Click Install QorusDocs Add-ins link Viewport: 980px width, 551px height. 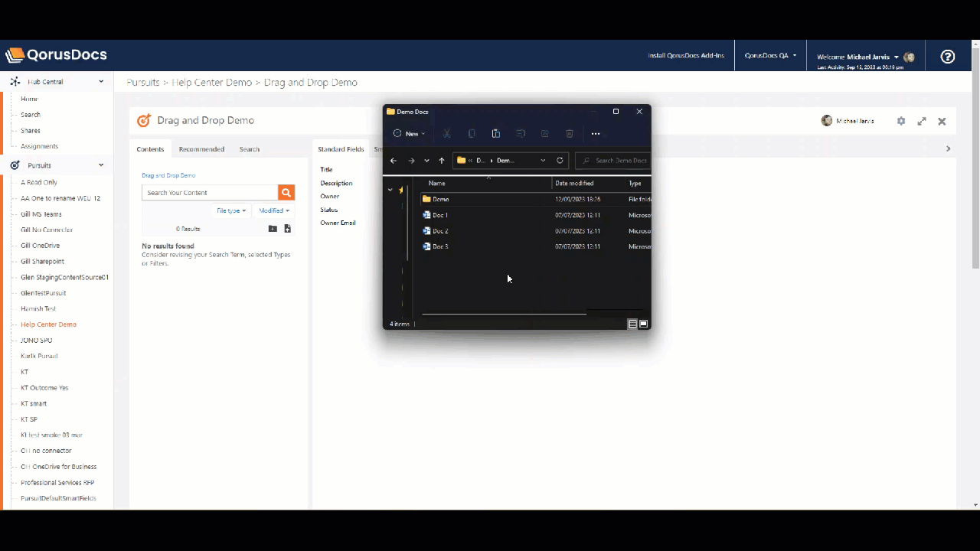pos(686,56)
